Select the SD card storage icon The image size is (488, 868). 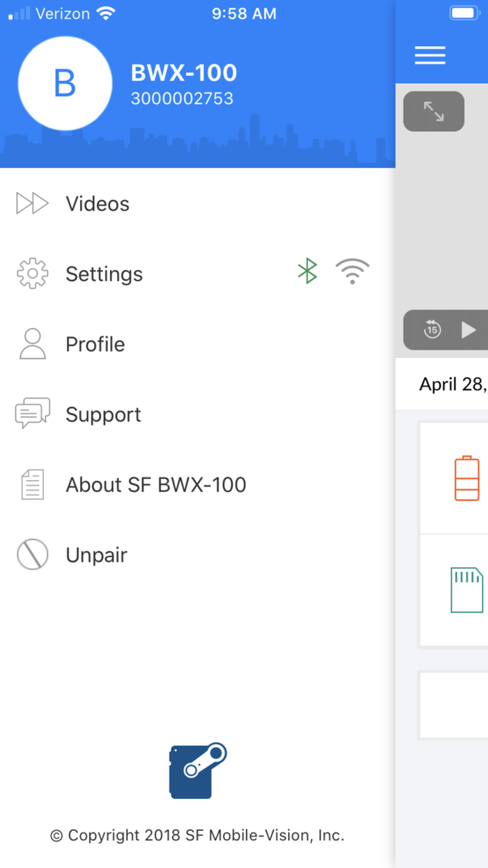[466, 590]
